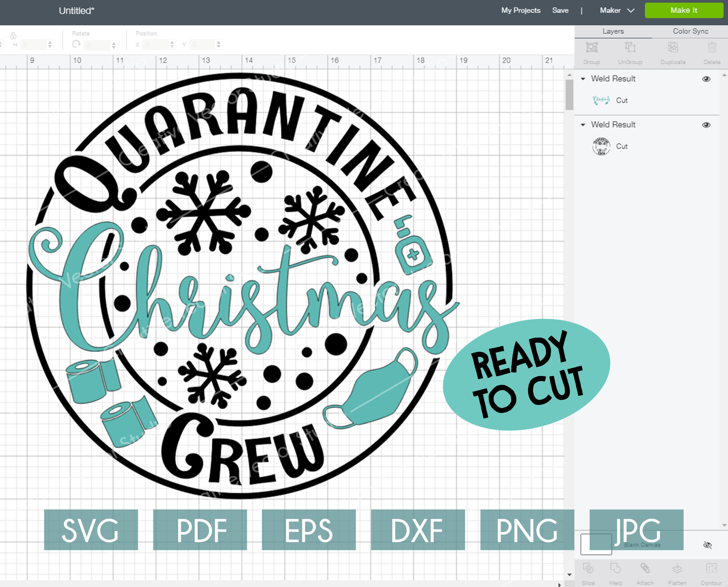728x587 pixels.
Task: Hide the second Weld Result layer
Action: click(706, 125)
